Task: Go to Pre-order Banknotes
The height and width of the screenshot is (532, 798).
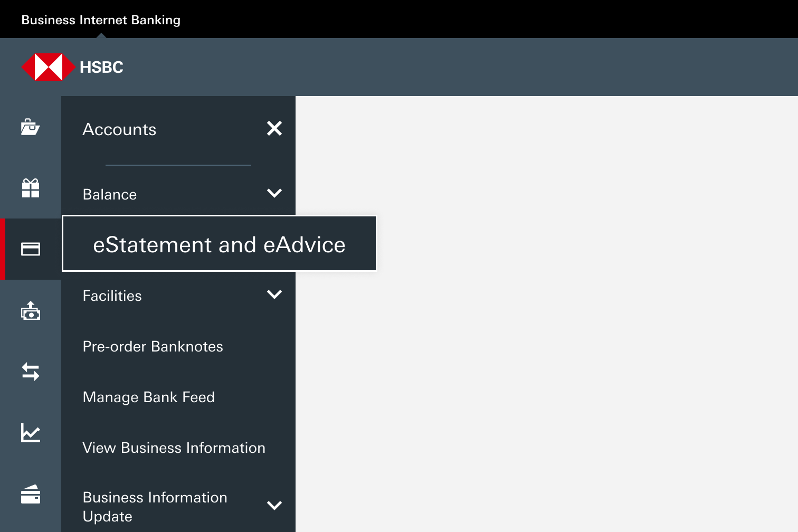Action: (x=153, y=347)
